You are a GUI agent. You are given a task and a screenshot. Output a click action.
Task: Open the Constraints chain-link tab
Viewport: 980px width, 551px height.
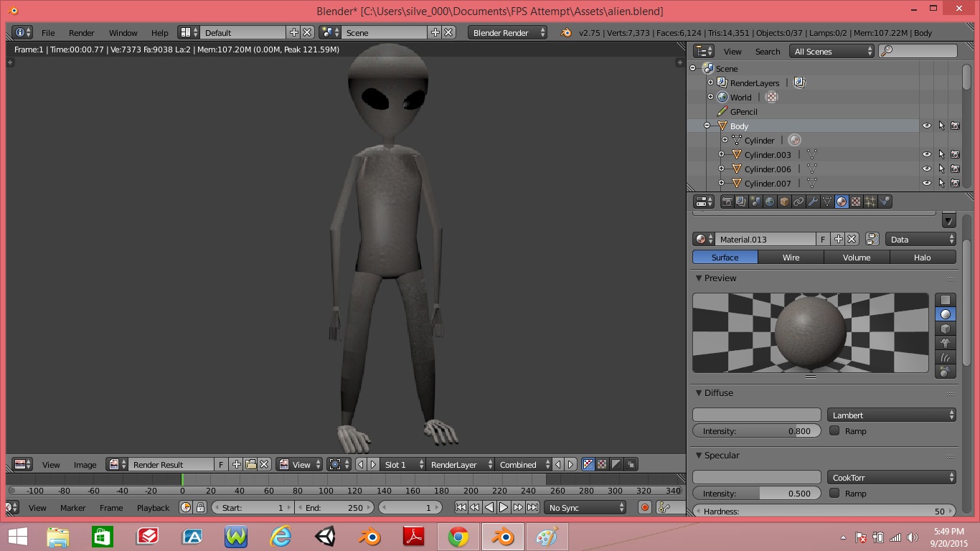[798, 202]
